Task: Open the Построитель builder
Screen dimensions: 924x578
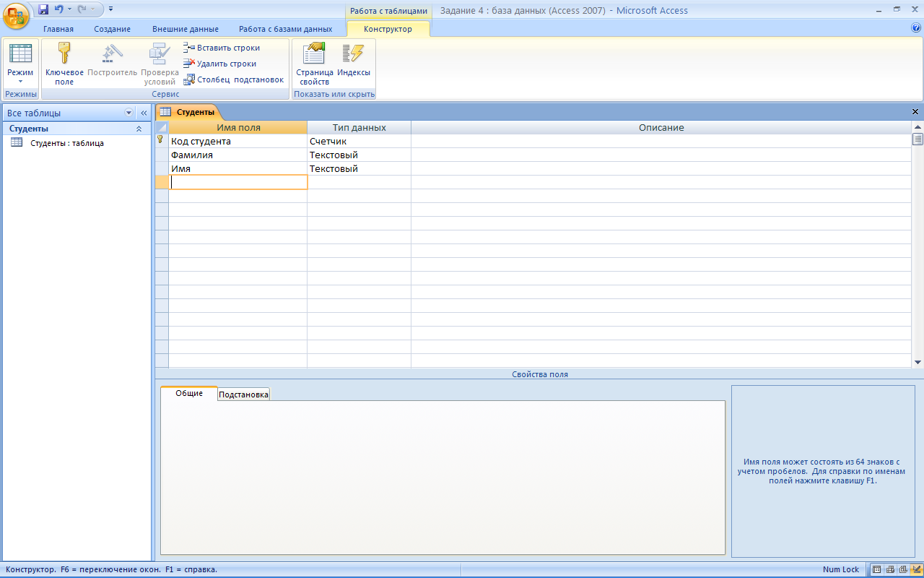Action: (x=112, y=60)
